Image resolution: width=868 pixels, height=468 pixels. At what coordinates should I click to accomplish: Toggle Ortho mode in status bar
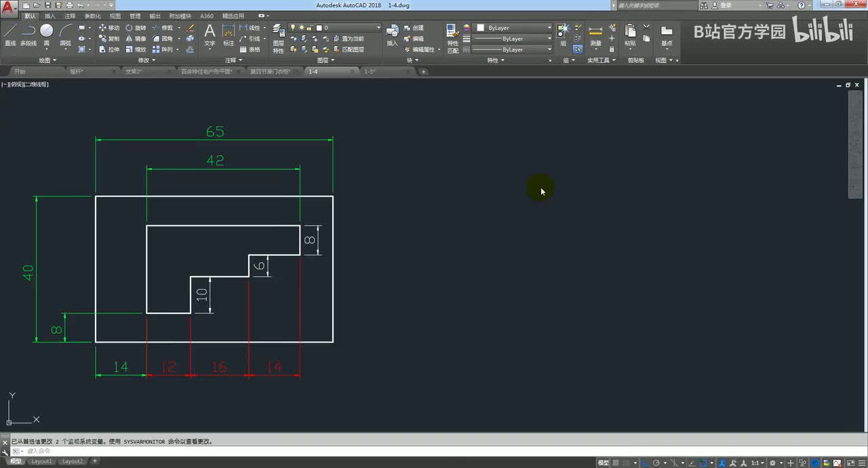point(645,463)
